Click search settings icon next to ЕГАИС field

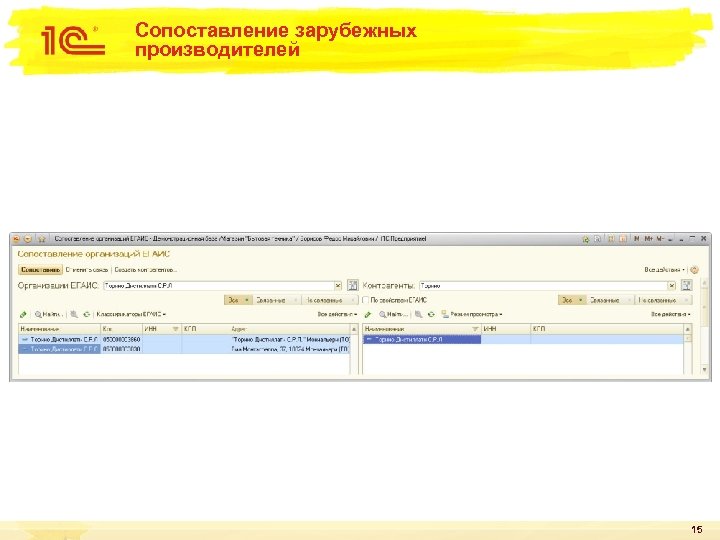353,285
